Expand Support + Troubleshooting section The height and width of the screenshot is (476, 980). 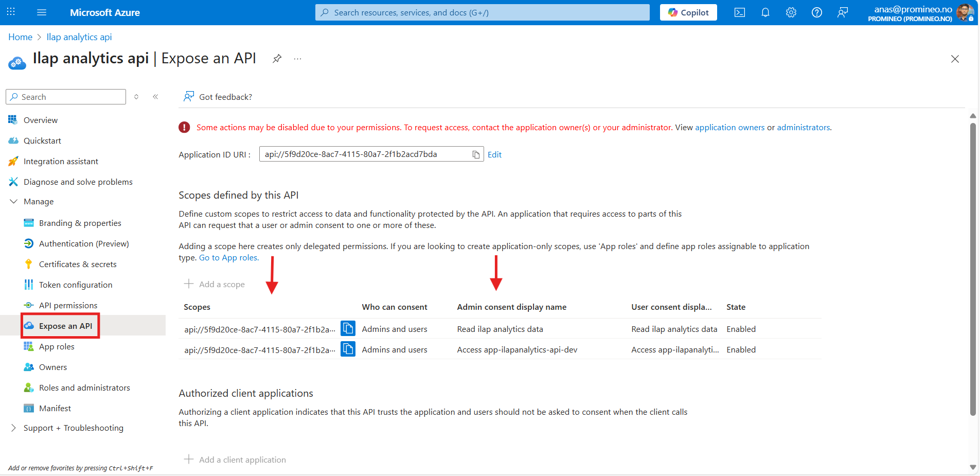pyautogui.click(x=13, y=428)
